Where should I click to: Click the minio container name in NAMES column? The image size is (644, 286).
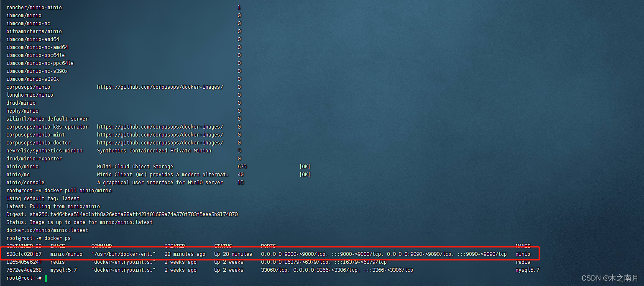[523, 254]
